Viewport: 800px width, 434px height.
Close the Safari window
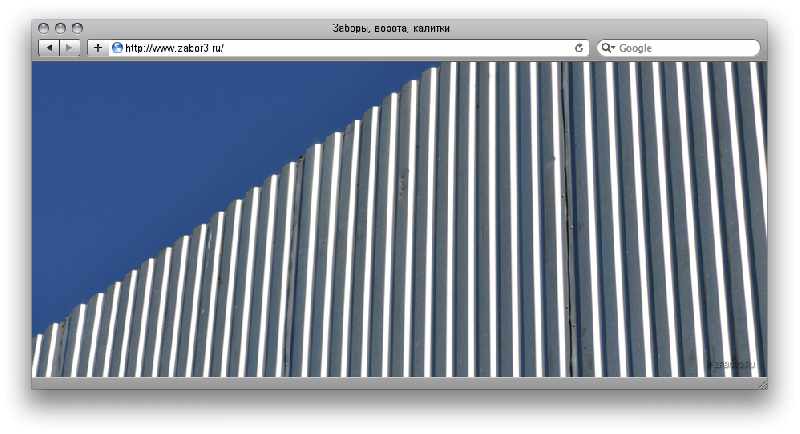point(44,29)
